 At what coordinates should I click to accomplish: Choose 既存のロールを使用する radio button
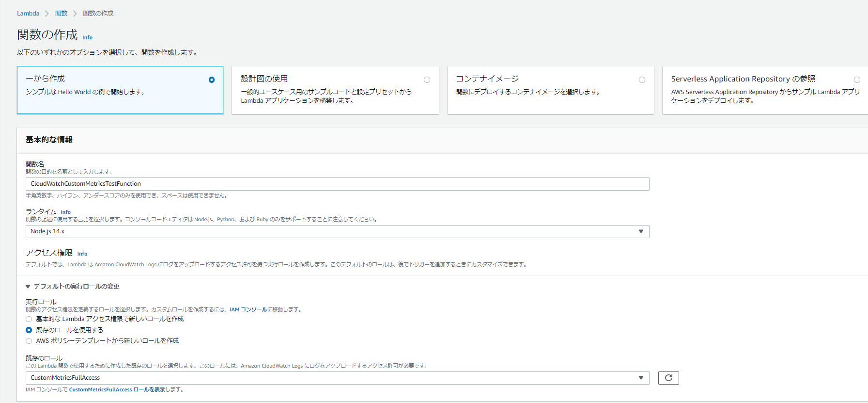29,330
